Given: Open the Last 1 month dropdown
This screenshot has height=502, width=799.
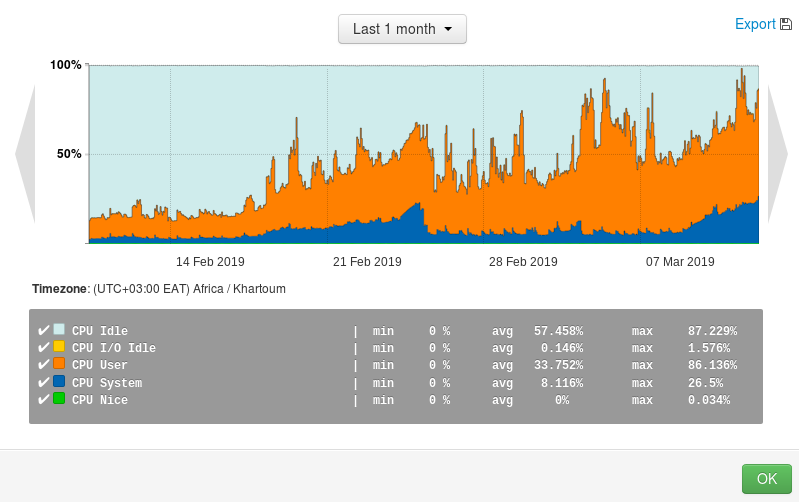Looking at the screenshot, I should [x=402, y=29].
